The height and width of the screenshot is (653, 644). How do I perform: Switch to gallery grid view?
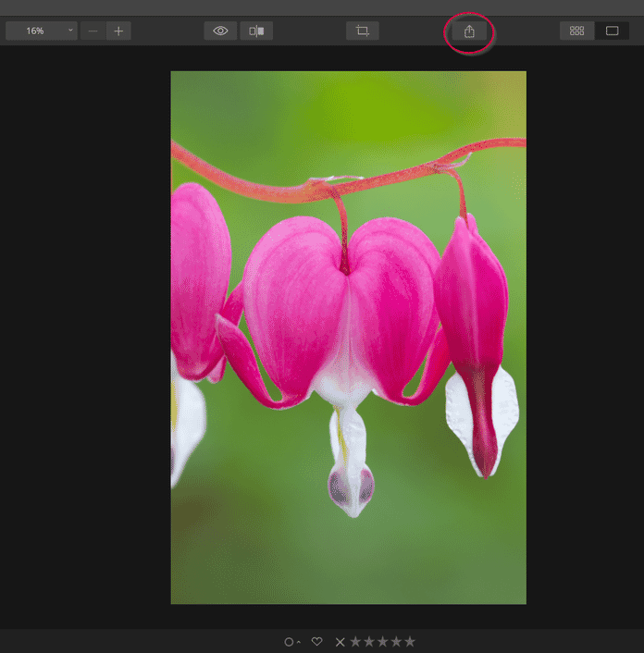pos(577,31)
